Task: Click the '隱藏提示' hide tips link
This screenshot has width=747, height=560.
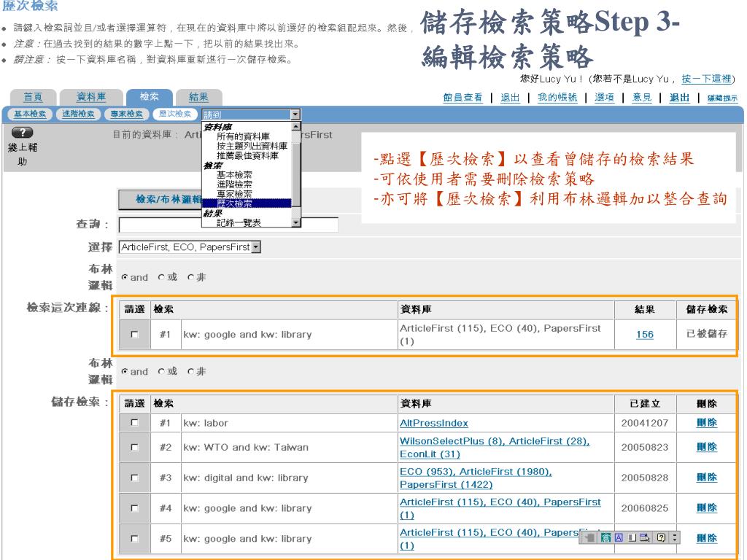Action: click(x=722, y=98)
